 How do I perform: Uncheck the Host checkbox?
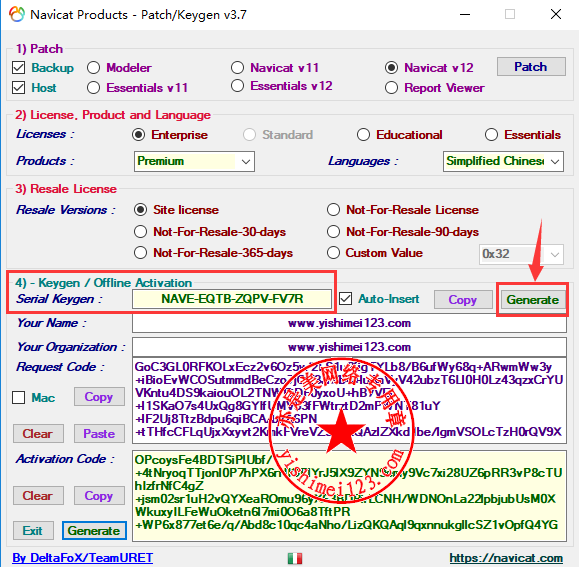[18, 88]
